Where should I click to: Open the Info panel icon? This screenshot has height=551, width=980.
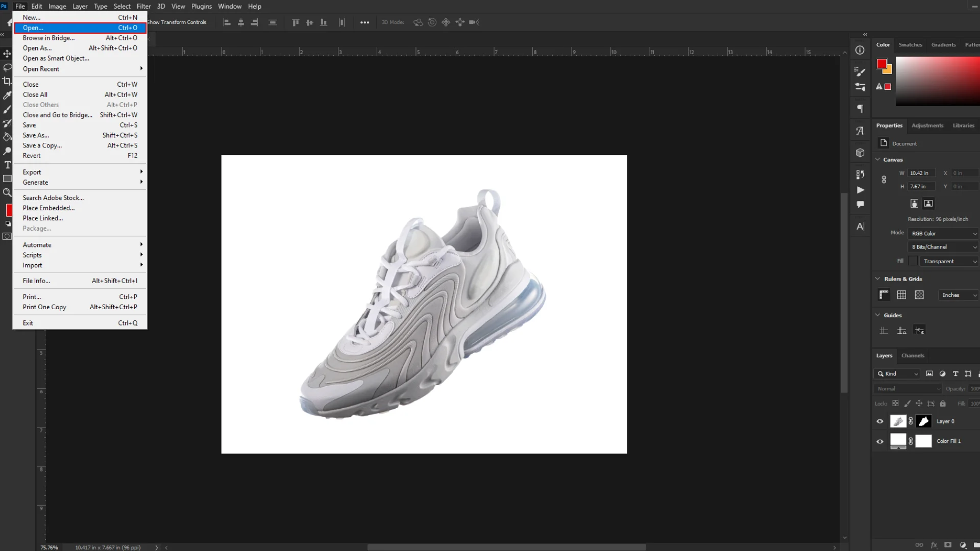[x=860, y=50]
